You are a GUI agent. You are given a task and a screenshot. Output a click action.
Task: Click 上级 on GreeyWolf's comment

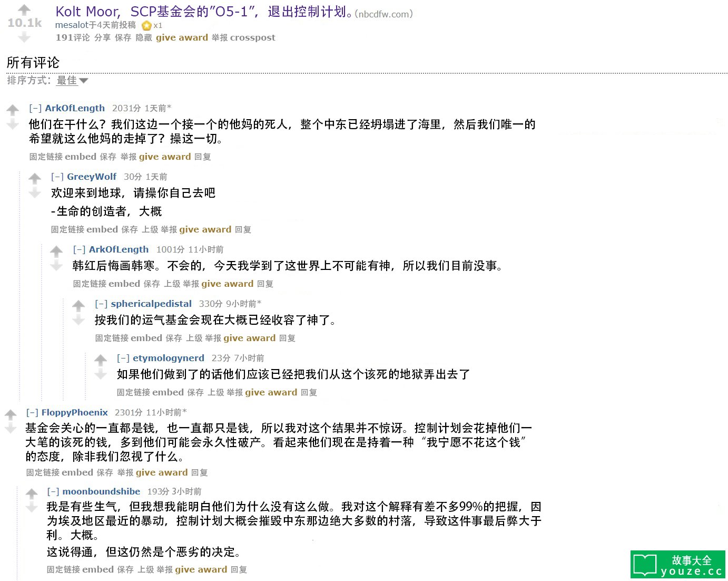(x=150, y=229)
